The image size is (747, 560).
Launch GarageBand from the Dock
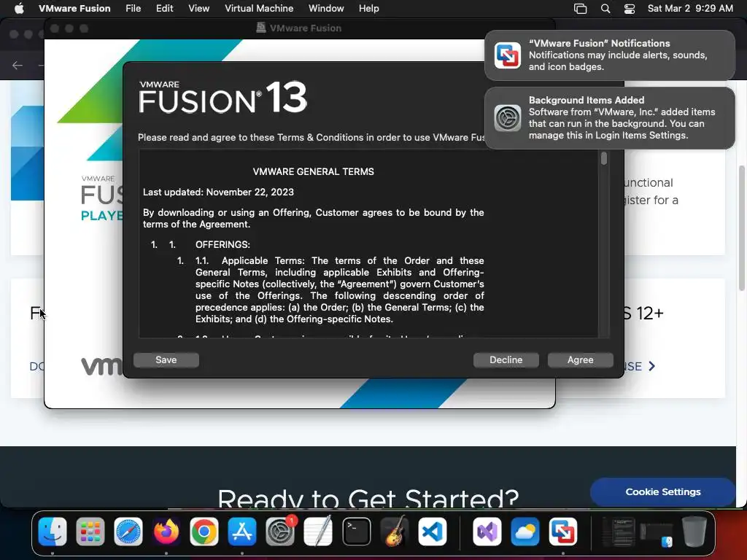395,532
